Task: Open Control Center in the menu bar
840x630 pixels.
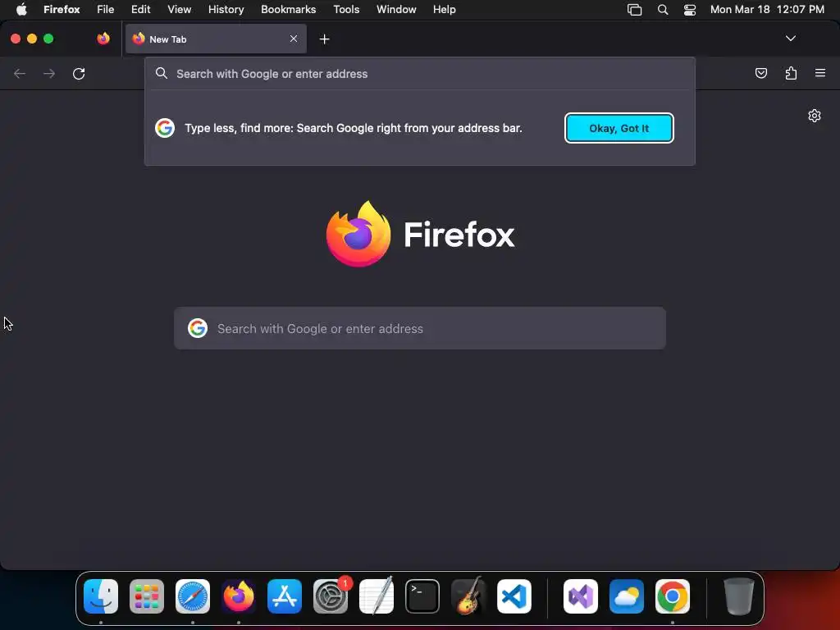Action: (x=689, y=10)
